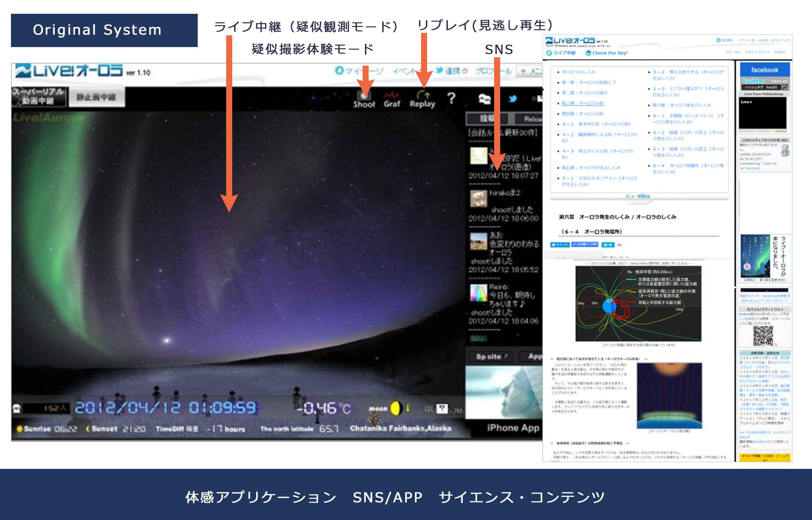Click the Sunrise sun icon

[x=19, y=429]
